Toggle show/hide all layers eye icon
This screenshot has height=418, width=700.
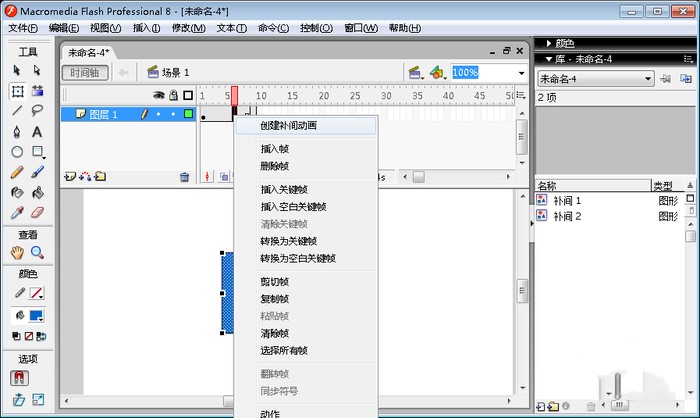tap(157, 95)
